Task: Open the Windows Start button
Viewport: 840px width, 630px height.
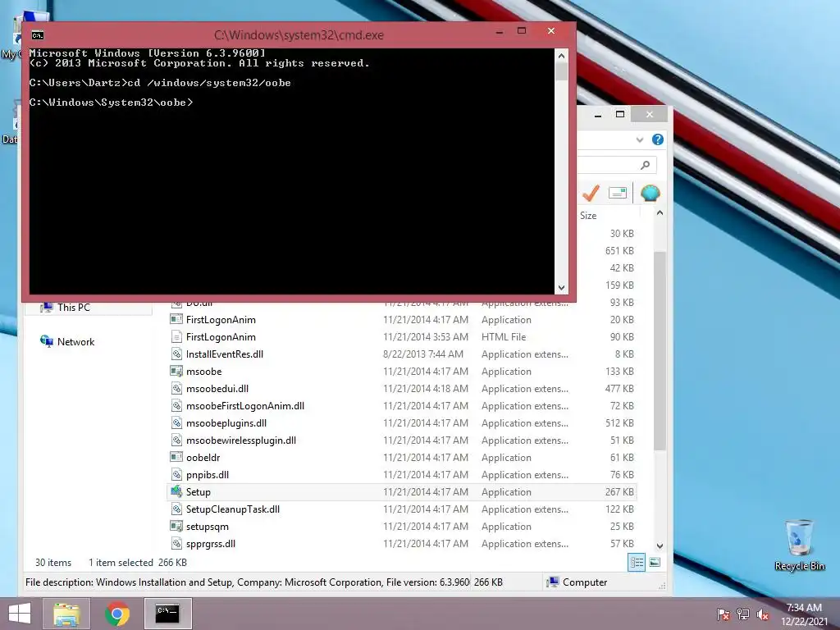Action: (x=20, y=614)
